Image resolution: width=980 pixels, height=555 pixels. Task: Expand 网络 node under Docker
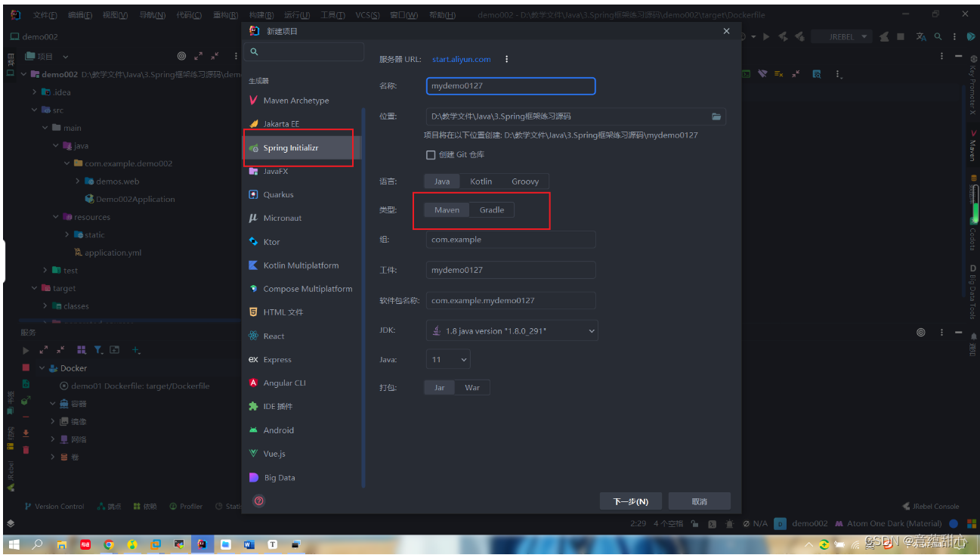[53, 439]
